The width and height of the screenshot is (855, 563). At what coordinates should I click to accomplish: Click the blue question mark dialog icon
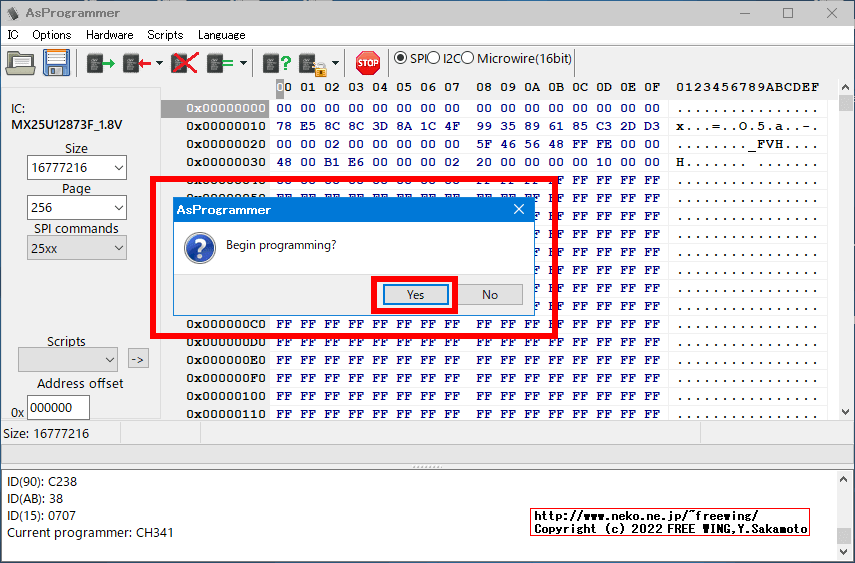pyautogui.click(x=200, y=248)
